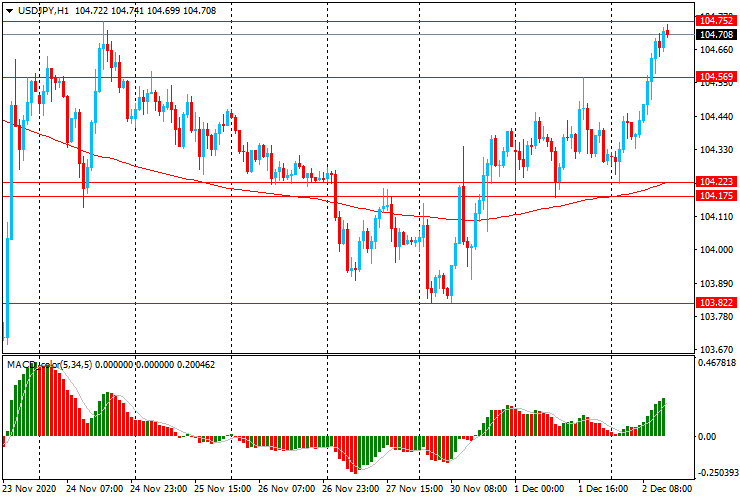The image size is (740, 500).
Task: Click the 23 Nov 2020 time axis label
Action: 29,488
